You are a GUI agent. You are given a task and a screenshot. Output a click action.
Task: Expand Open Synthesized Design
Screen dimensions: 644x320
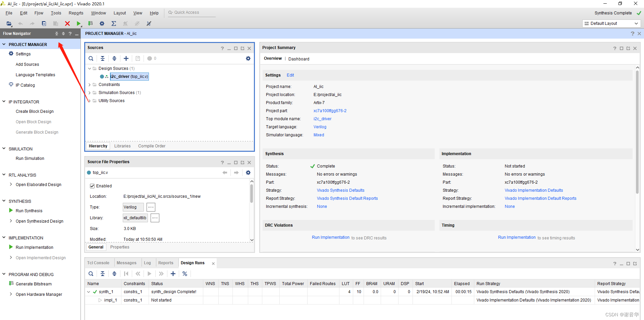coord(11,221)
